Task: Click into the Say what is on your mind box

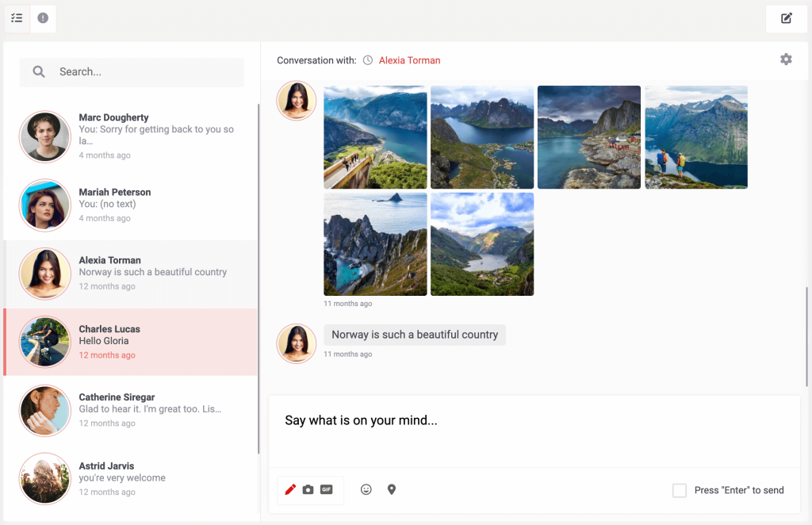Action: pos(534,431)
